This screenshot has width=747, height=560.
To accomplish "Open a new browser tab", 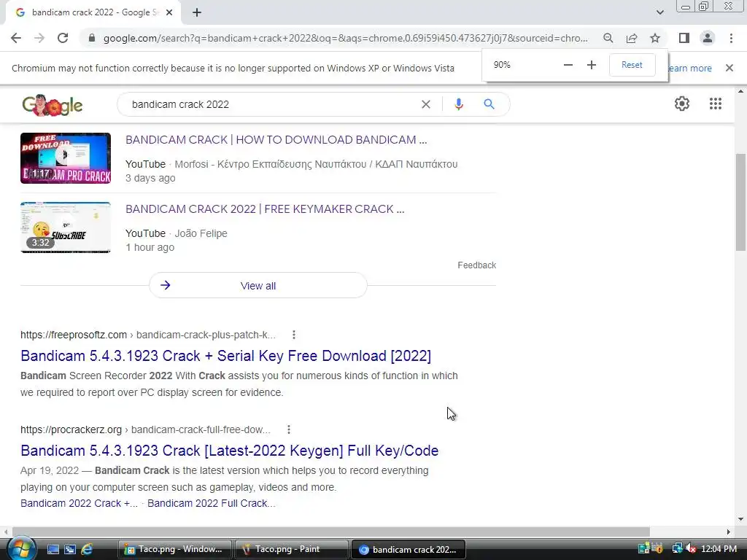I will tap(197, 13).
